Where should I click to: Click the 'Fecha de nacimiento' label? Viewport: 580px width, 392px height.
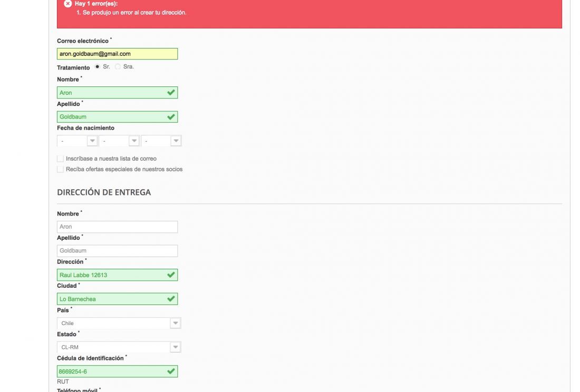click(x=86, y=128)
